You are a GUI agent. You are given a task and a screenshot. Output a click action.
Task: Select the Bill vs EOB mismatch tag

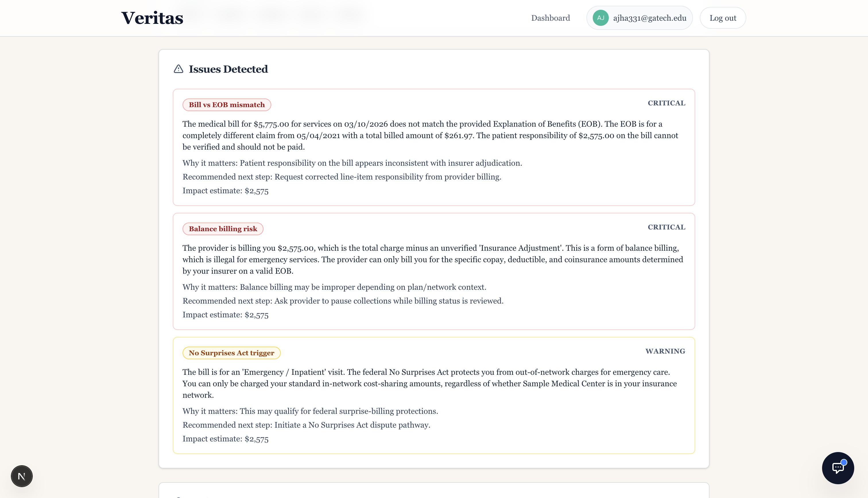(x=226, y=105)
